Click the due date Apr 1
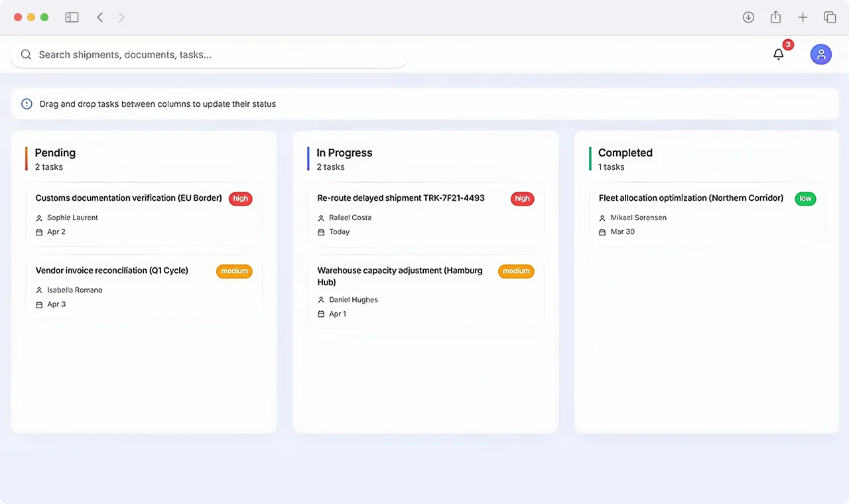Image resolution: width=849 pixels, height=504 pixels. click(x=338, y=314)
